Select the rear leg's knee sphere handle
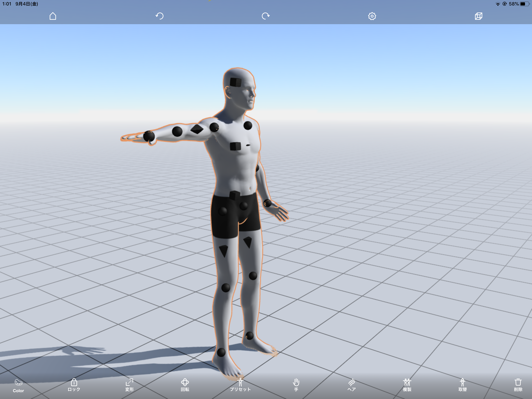Viewport: 532px width, 399px height. tap(253, 276)
